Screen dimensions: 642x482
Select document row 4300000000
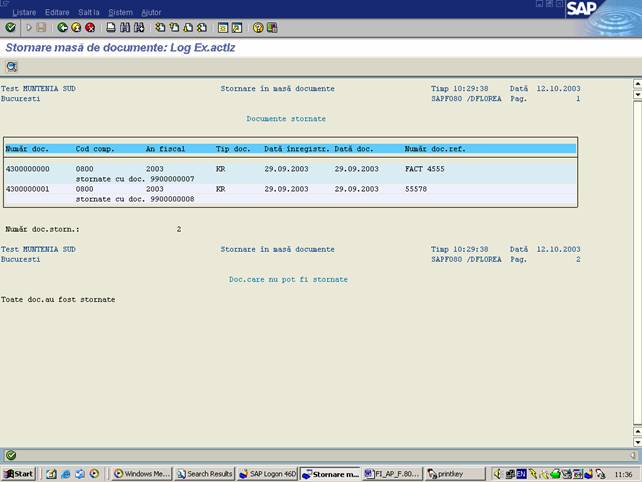[x=28, y=169]
